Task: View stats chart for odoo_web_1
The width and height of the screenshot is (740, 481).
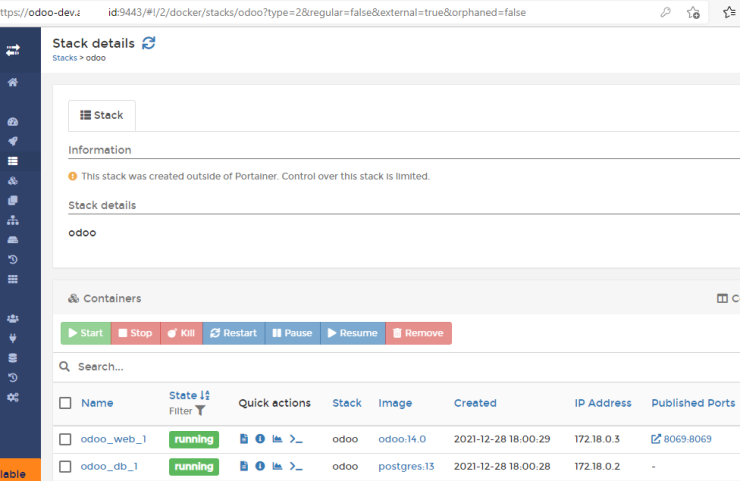Action: [x=278, y=439]
